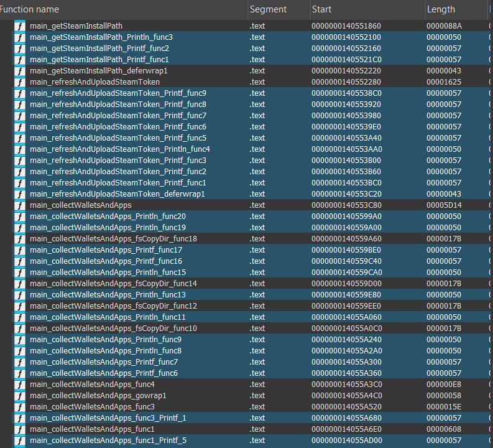
Task: Click function icon of main_collectWalletsAndApps
Action: pyautogui.click(x=20, y=205)
